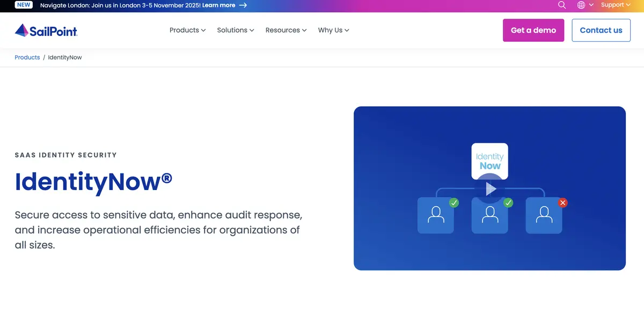Screen dimensions: 644x320
Task: Click the IdentityNow video thumbnail
Action: 489,188
